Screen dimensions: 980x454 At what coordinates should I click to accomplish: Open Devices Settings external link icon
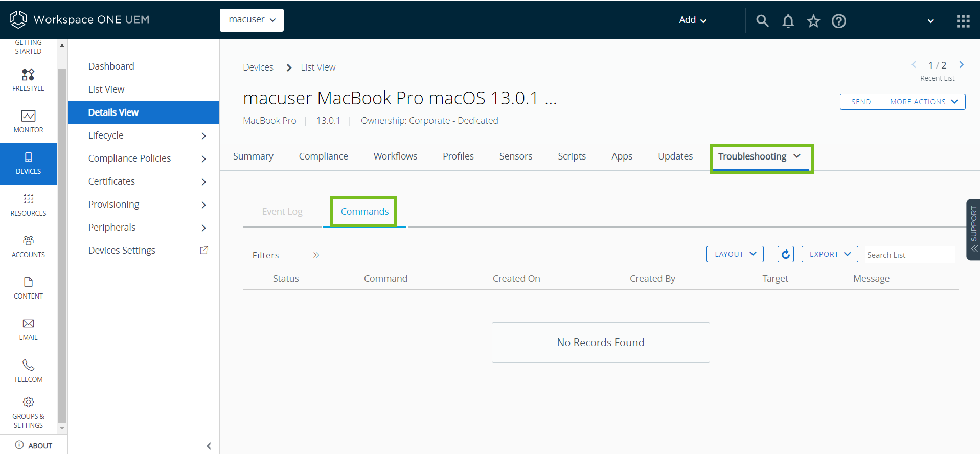click(x=204, y=250)
